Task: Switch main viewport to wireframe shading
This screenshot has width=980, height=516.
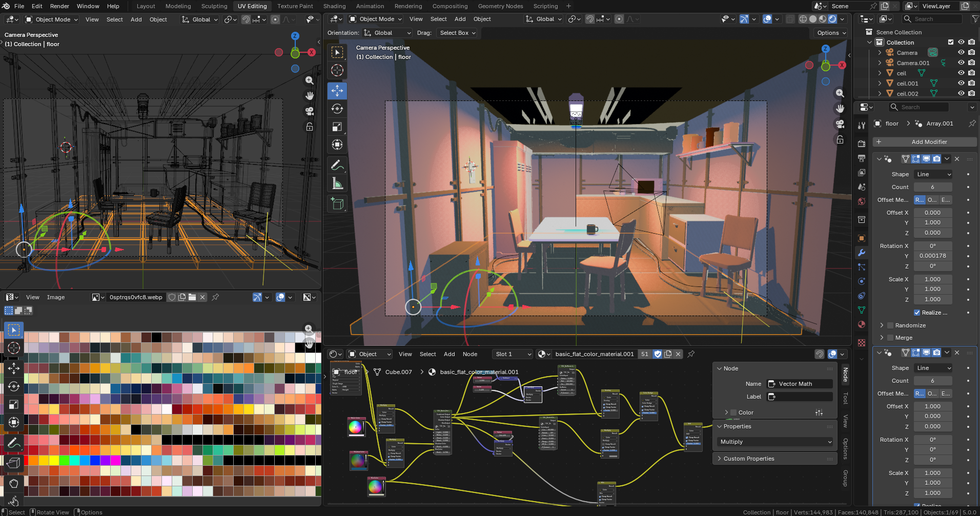Action: 803,19
